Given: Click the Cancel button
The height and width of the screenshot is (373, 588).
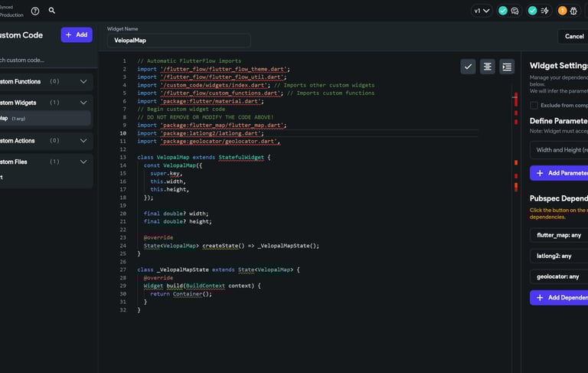Looking at the screenshot, I should [x=573, y=36].
